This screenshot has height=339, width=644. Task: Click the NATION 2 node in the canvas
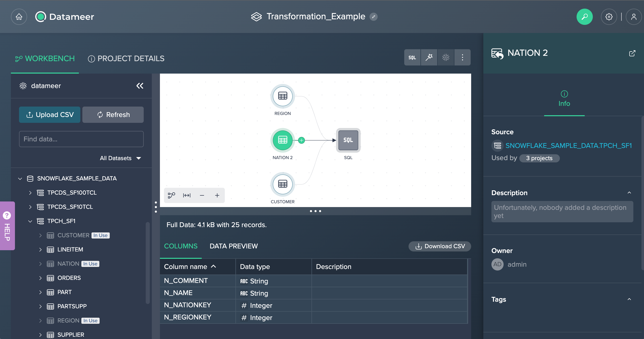[x=282, y=140]
